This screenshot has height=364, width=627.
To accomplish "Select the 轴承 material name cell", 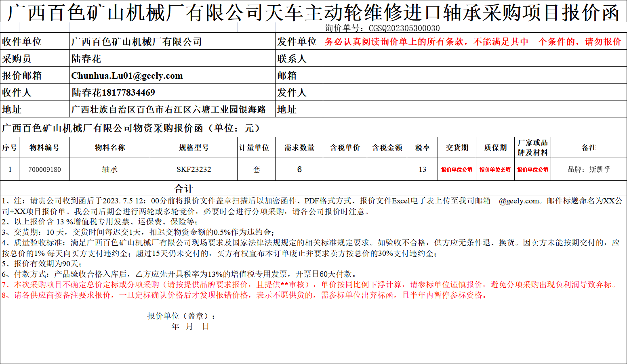I will [x=110, y=169].
